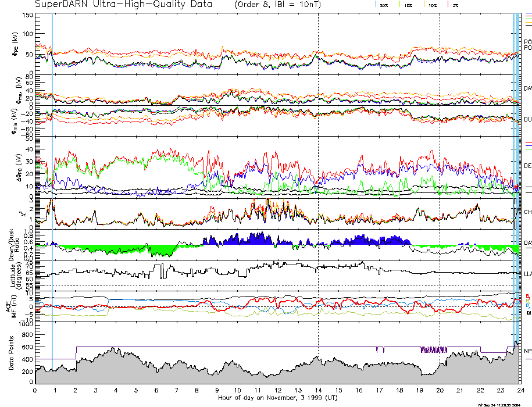Click the blue filled Dawn/Dusk region near hour 11
The width and height of the screenshot is (532, 407).
click(253, 239)
